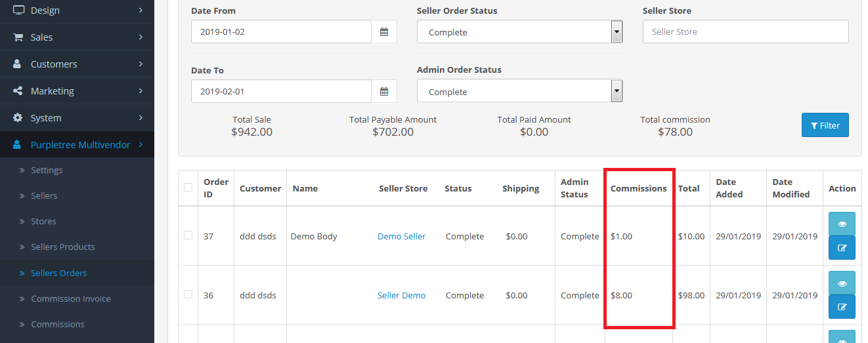Image resolution: width=868 pixels, height=343 pixels.
Task: Click the $98.00 total cell
Action: [691, 295]
